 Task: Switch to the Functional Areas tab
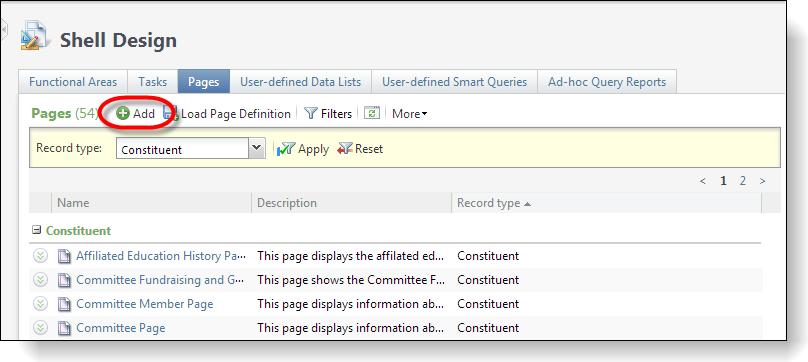[x=73, y=82]
